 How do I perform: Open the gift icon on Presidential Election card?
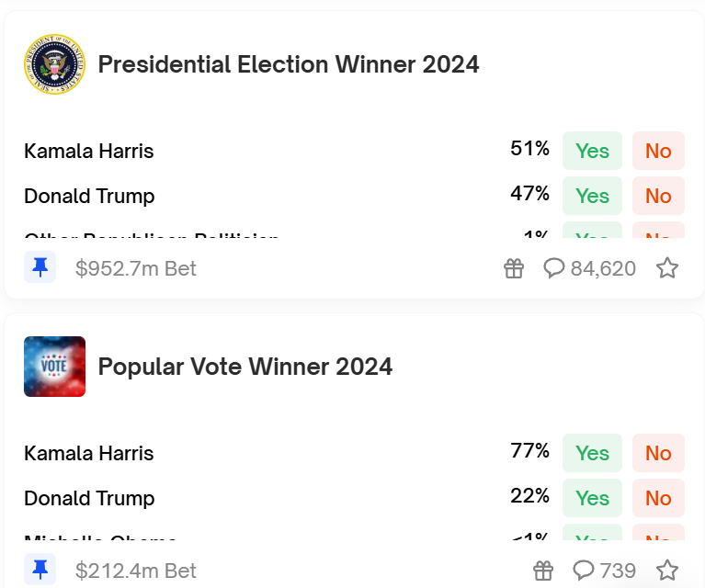(514, 268)
